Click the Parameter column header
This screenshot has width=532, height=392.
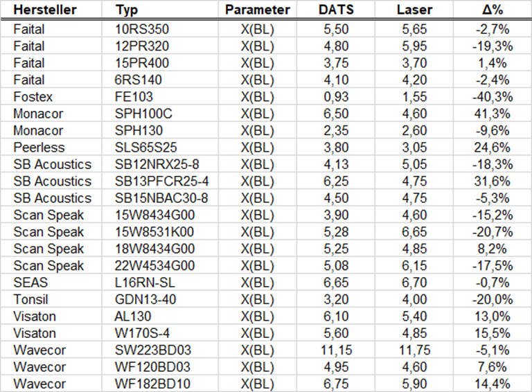[258, 10]
